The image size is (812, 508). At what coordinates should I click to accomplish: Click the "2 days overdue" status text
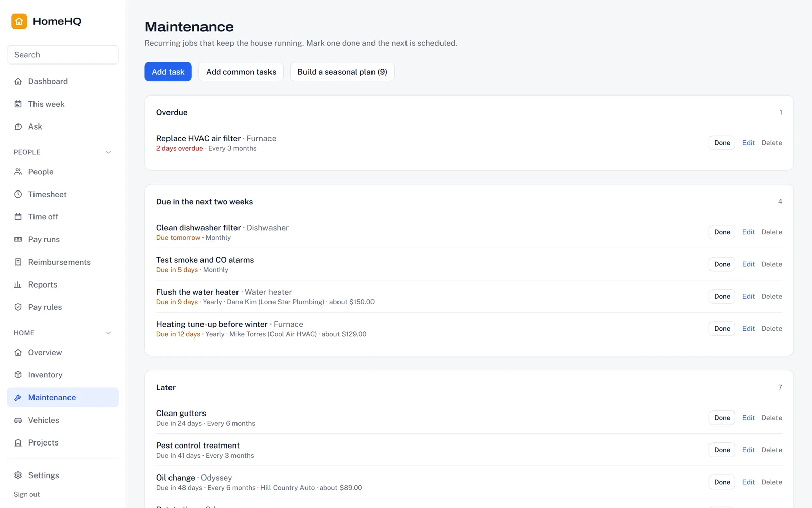click(180, 149)
